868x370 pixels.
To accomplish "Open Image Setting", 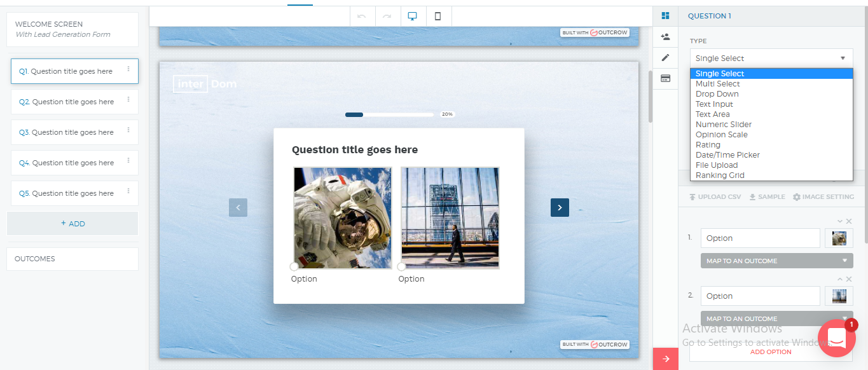I will point(823,197).
